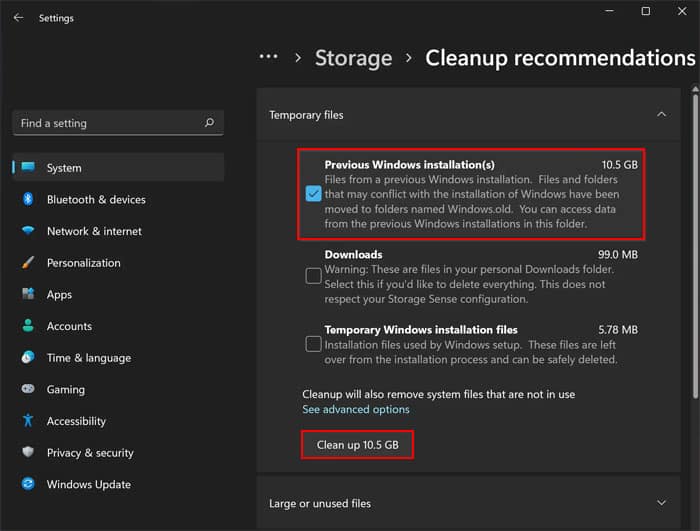The image size is (700, 531).
Task: Click the Large or unused files heading
Action: pyautogui.click(x=320, y=503)
